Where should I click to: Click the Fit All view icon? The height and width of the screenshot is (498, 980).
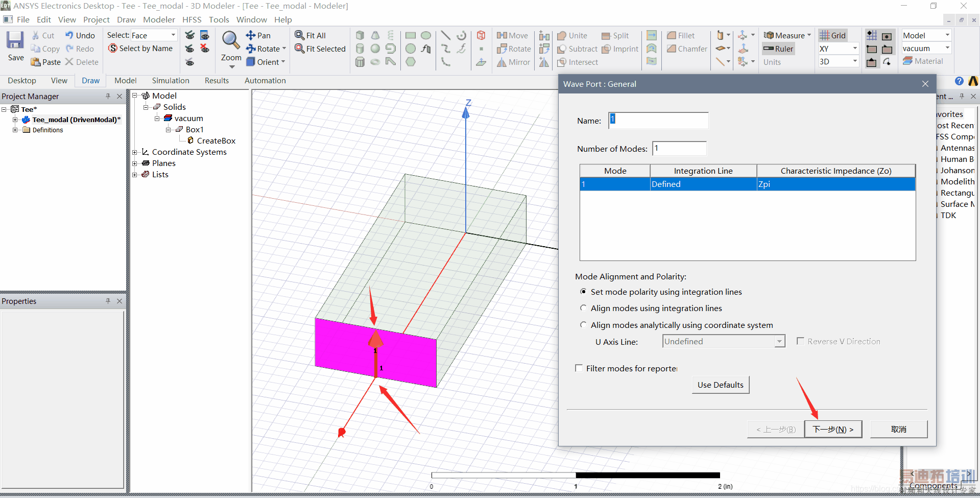(x=310, y=35)
